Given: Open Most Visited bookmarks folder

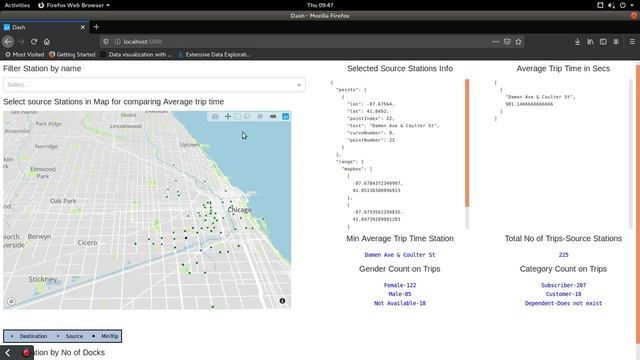Looking at the screenshot, I should [x=24, y=54].
